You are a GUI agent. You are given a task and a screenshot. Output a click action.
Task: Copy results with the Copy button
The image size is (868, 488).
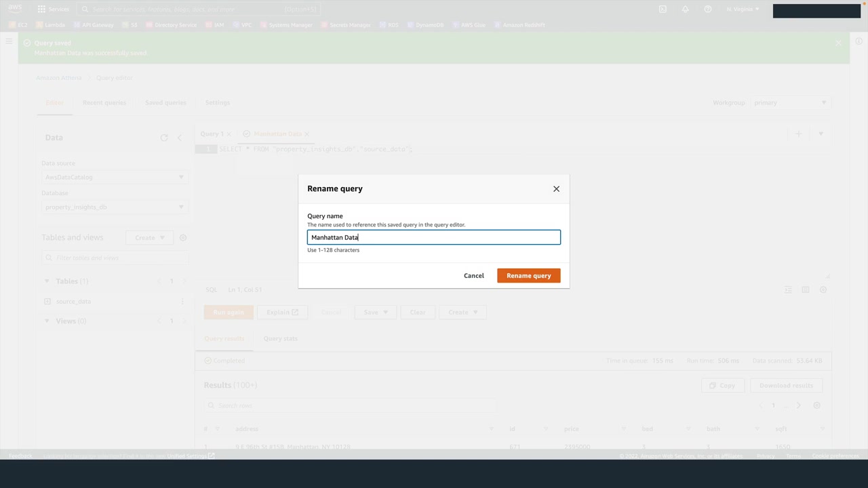[722, 386]
